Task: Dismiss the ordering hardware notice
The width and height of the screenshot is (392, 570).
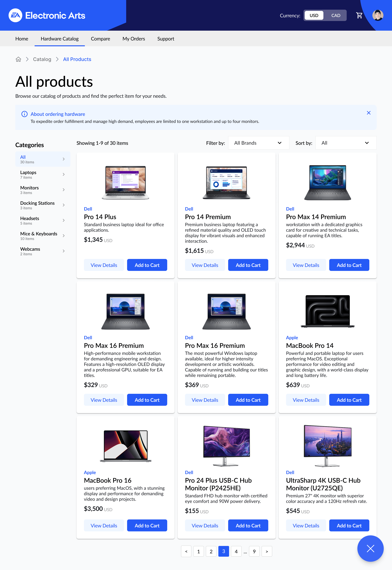Action: click(x=368, y=113)
